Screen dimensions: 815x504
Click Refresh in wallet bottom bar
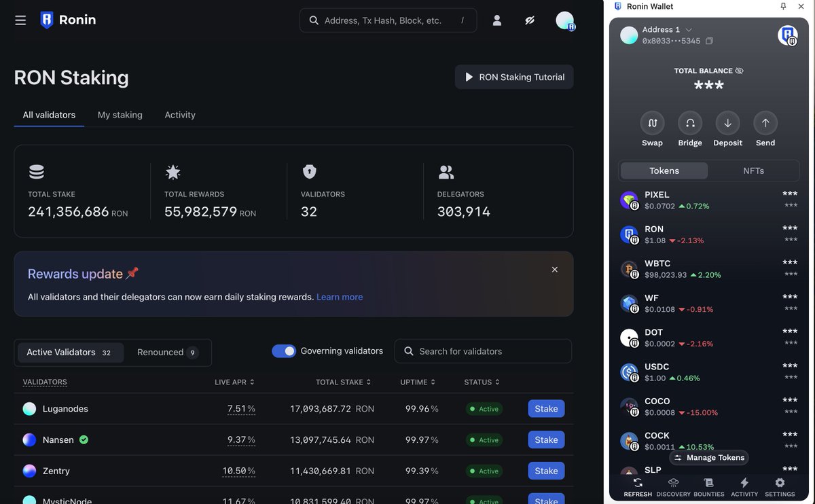[x=638, y=487]
